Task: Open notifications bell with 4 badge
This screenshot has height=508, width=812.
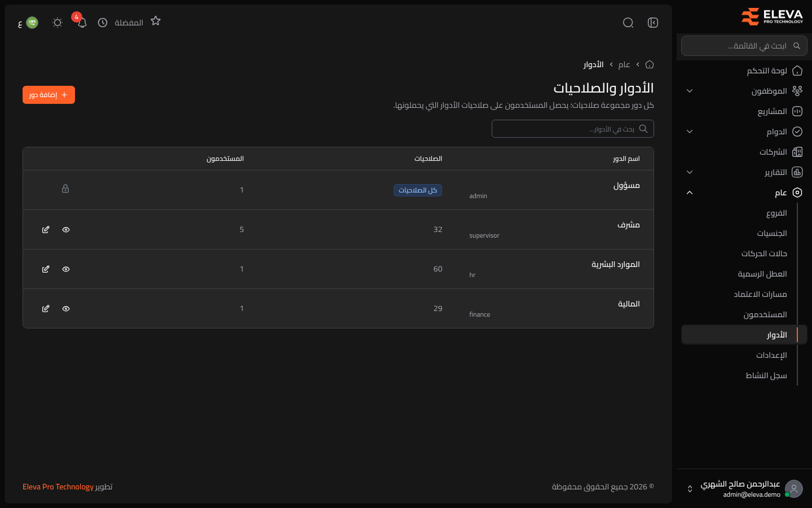Action: (x=82, y=23)
